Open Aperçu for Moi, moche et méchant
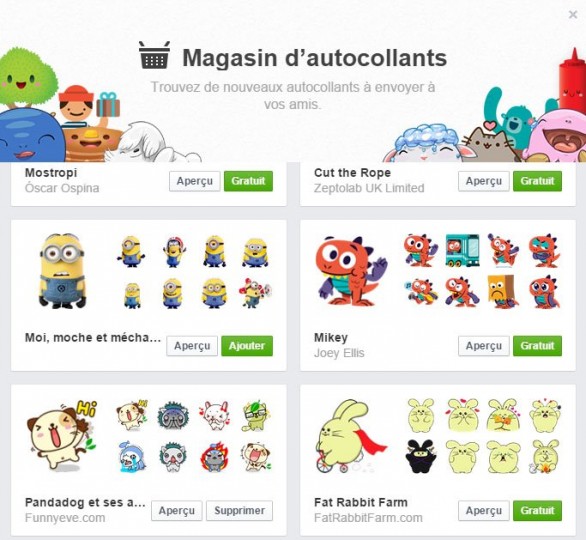This screenshot has height=540, width=586. tap(192, 346)
